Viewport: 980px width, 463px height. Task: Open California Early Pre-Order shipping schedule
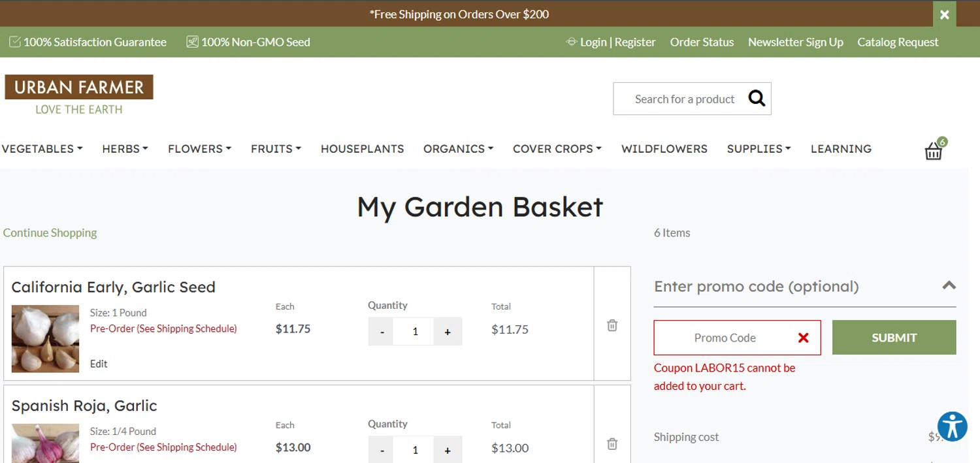pos(163,328)
